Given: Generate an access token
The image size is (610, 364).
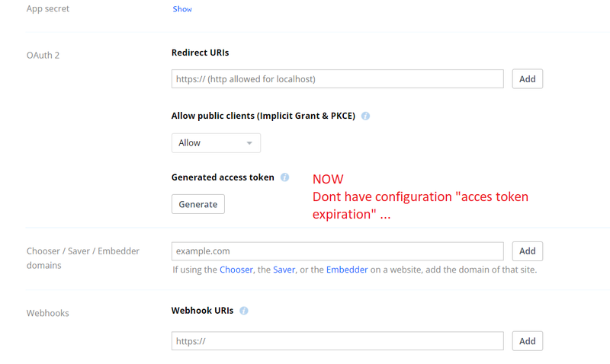Looking at the screenshot, I should click(197, 204).
